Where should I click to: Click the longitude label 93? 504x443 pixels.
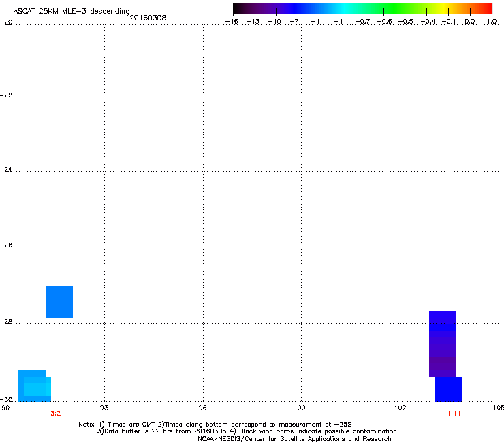click(x=104, y=408)
